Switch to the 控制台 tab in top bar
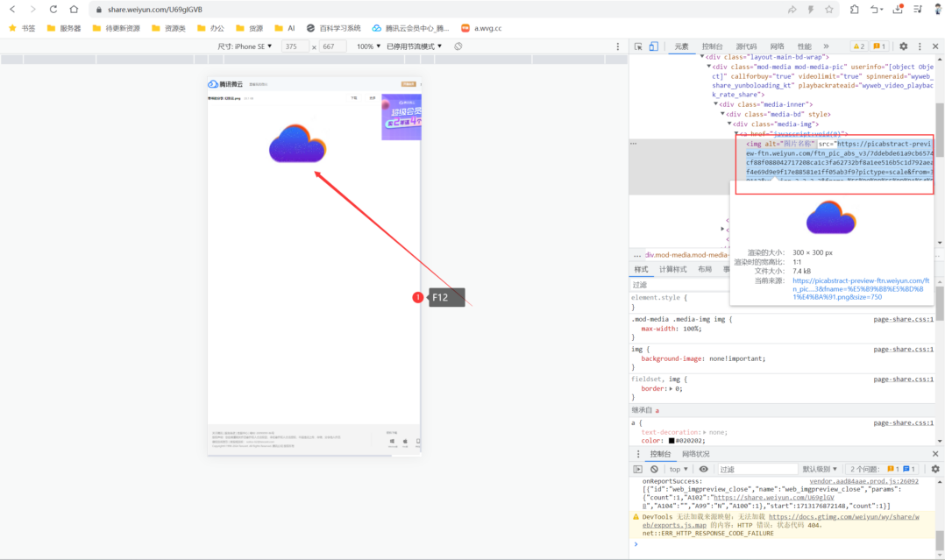Screen dimensions: 945x560 (713, 46)
